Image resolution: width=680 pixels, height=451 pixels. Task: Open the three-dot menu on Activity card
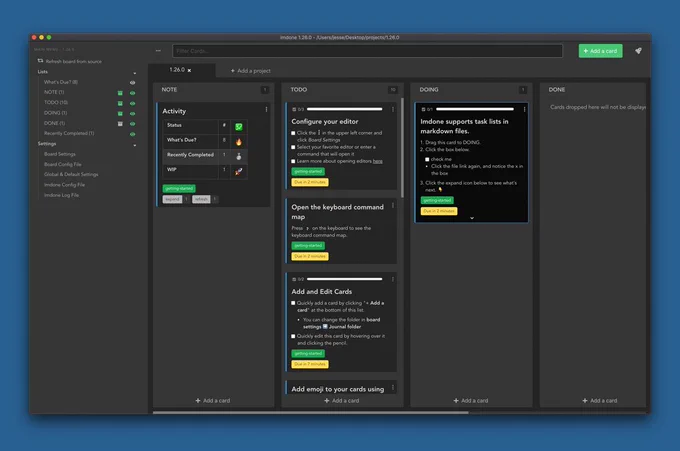click(266, 110)
